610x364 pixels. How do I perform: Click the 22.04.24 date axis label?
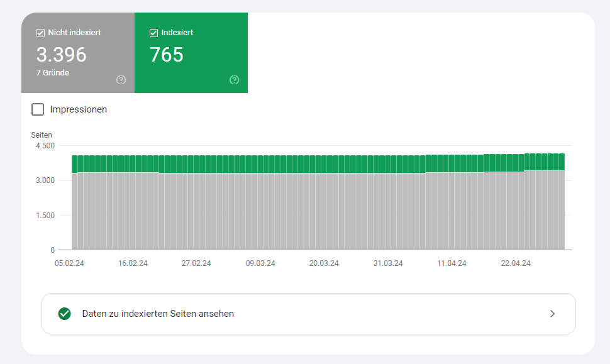516,263
